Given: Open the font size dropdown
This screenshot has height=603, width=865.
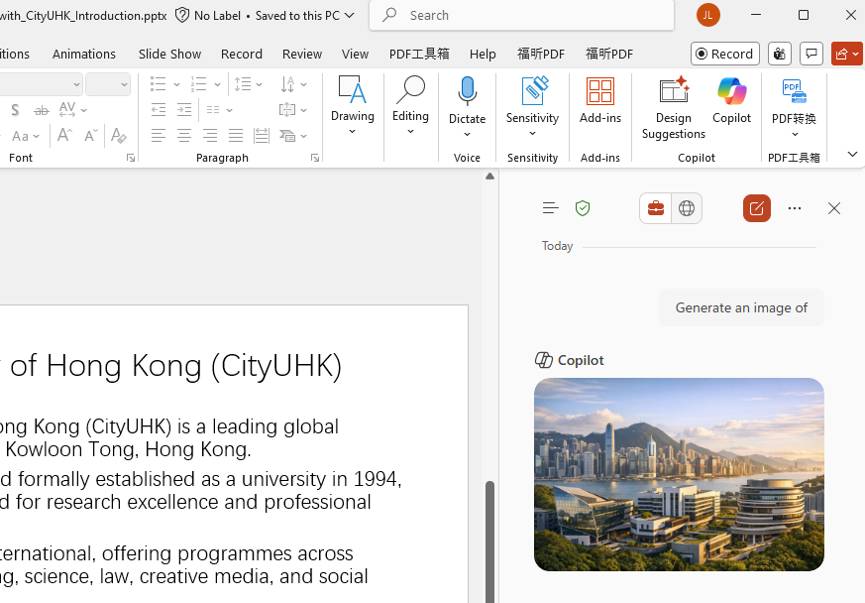Looking at the screenshot, I should coord(124,84).
